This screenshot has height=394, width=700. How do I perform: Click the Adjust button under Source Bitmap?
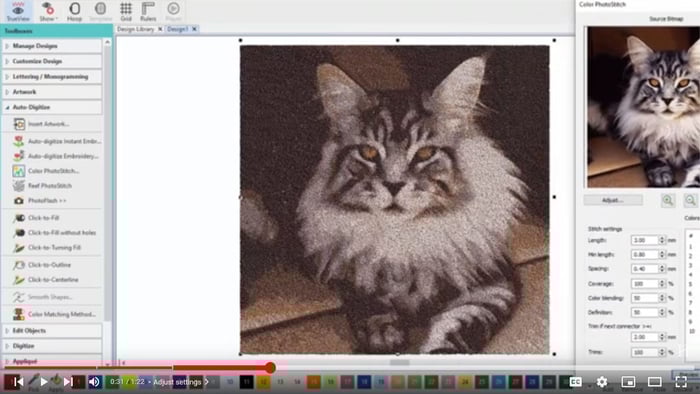tap(613, 200)
